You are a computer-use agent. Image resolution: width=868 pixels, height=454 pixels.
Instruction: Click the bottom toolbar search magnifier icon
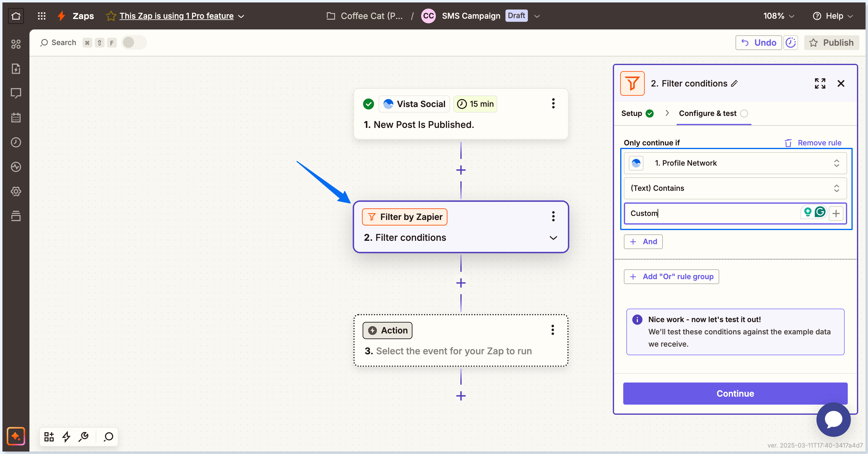tap(109, 437)
